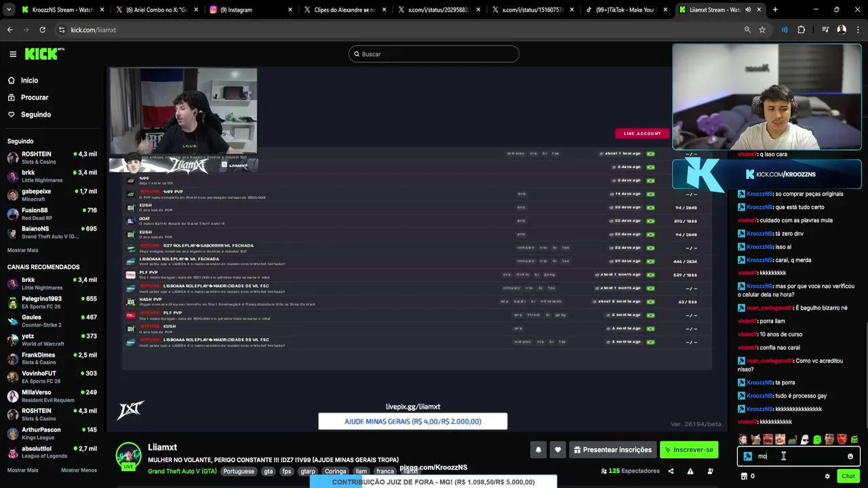Collapse recommended channels with Mostrar Menos
This screenshot has width=868, height=488.
coord(79,470)
